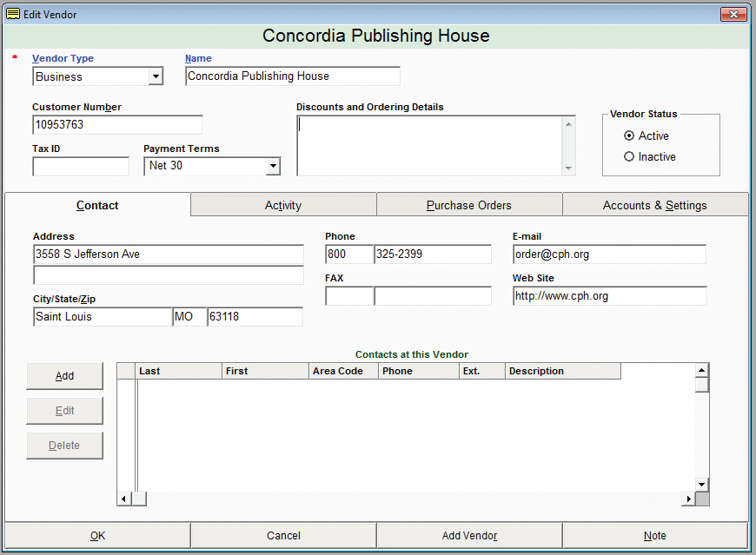Click the Add Vendor button
This screenshot has height=555, width=756.
coord(469,535)
